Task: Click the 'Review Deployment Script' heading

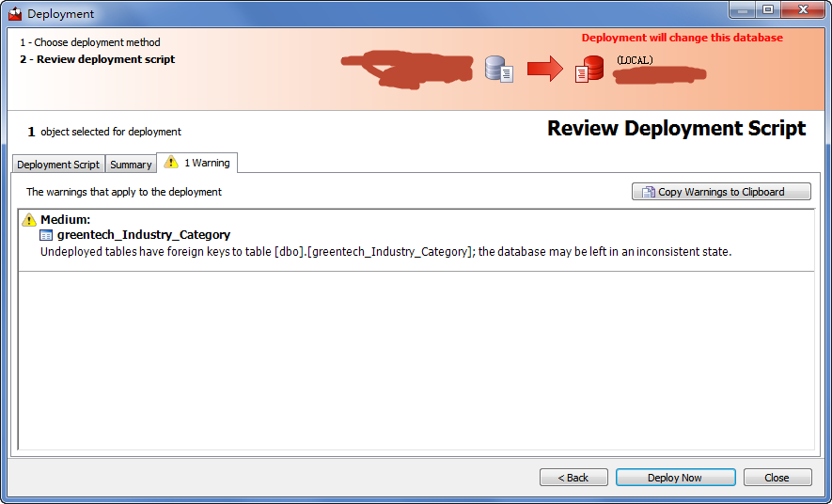Action: point(677,129)
